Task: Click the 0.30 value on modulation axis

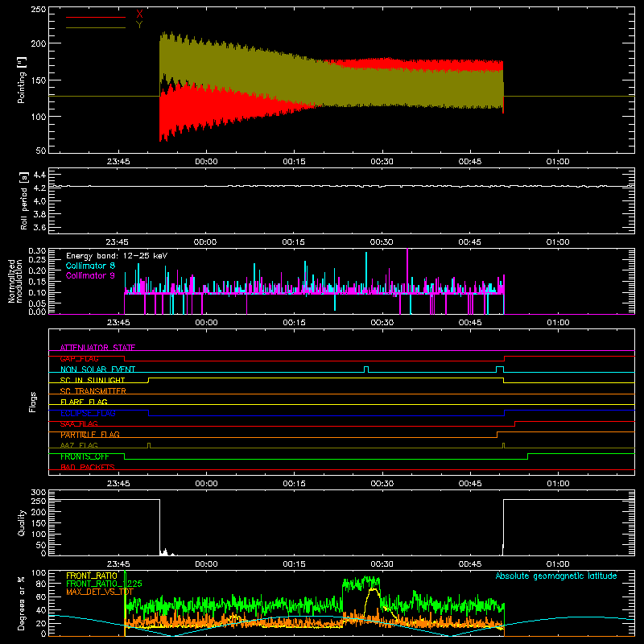Action: [x=37, y=251]
